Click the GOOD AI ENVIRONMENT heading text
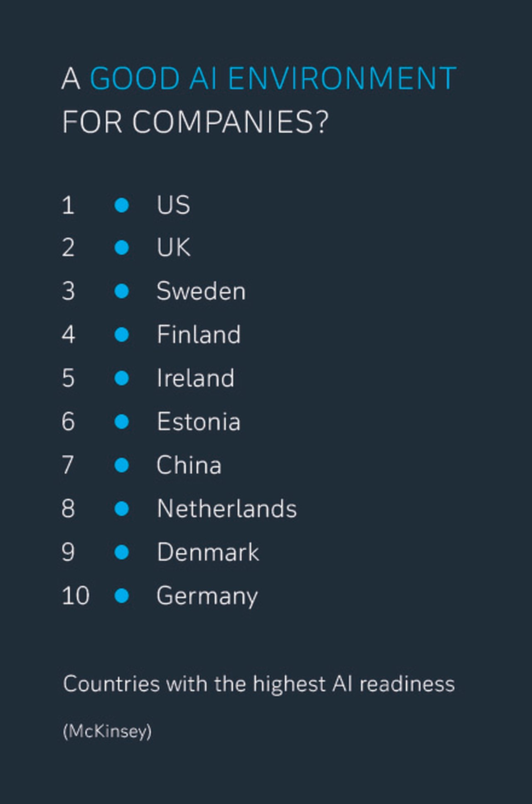 [x=273, y=78]
